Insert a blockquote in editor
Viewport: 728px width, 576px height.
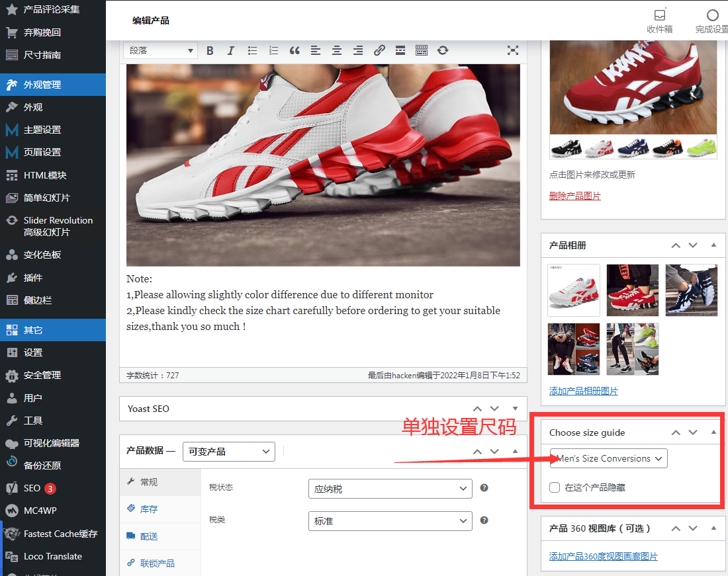point(295,50)
